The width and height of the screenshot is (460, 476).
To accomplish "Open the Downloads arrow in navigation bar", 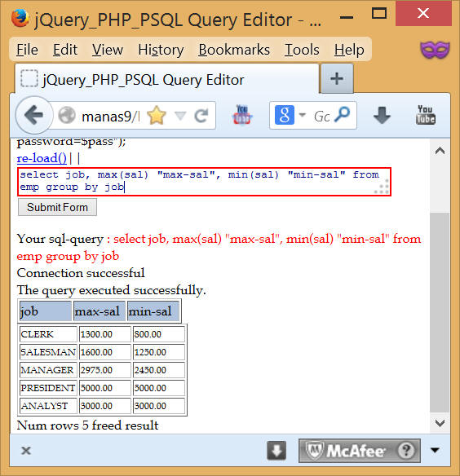I will click(x=382, y=115).
